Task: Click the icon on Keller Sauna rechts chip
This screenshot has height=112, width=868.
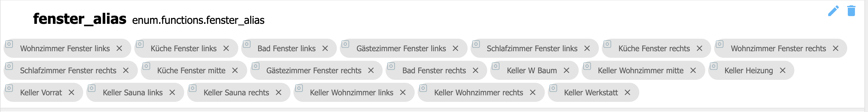Action: pos(193,88)
